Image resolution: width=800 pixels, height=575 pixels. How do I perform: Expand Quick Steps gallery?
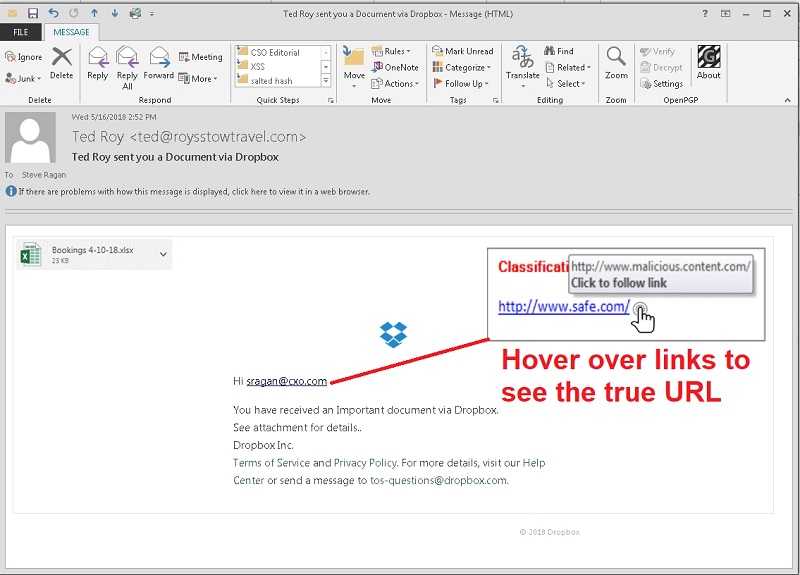(x=326, y=81)
